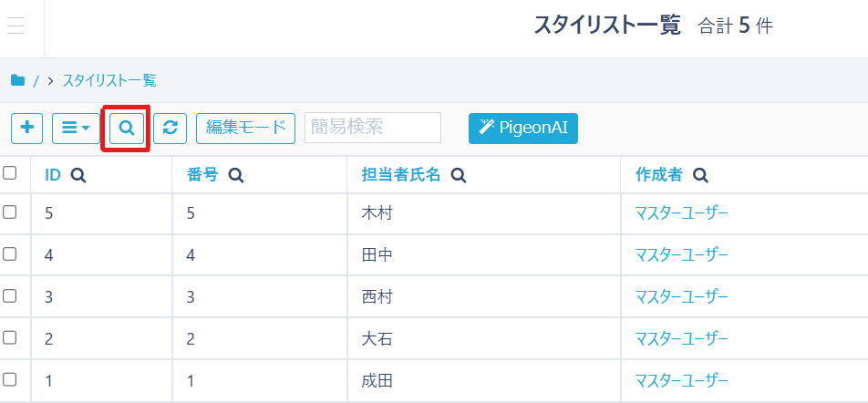Viewport: 868px width, 403px height.
Task: Check the checkbox for row 西村
Action: (x=10, y=295)
